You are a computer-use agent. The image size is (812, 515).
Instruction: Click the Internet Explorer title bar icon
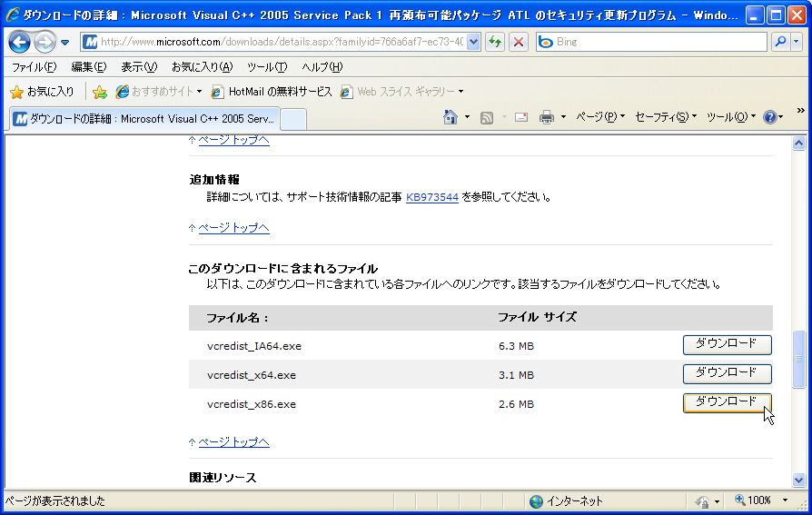pyautogui.click(x=13, y=15)
